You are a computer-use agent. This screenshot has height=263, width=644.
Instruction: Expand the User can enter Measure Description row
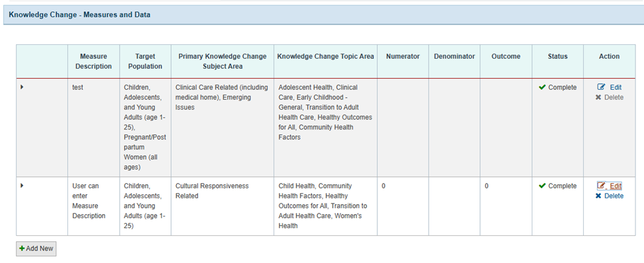(x=22, y=186)
